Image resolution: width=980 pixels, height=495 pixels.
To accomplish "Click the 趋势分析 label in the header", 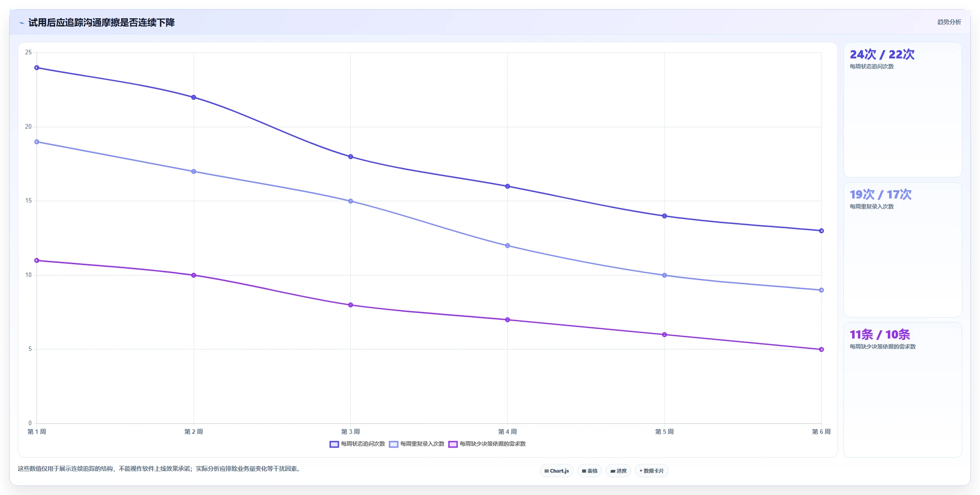I will (949, 22).
